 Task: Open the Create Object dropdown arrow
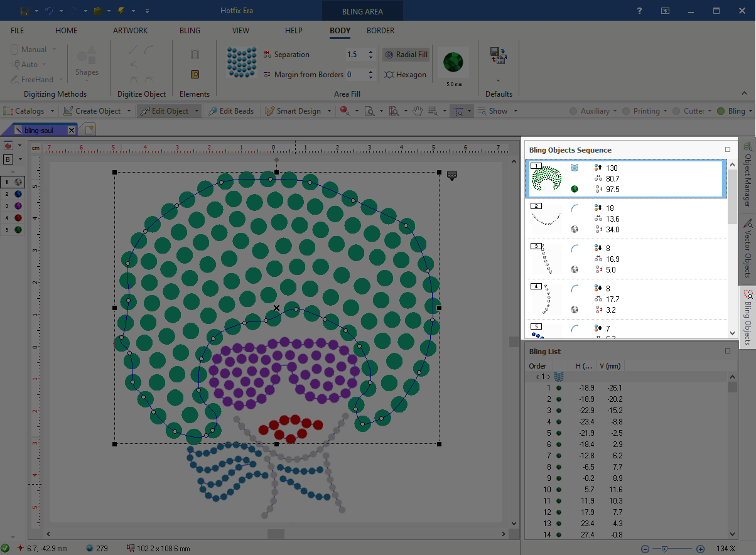click(x=129, y=111)
